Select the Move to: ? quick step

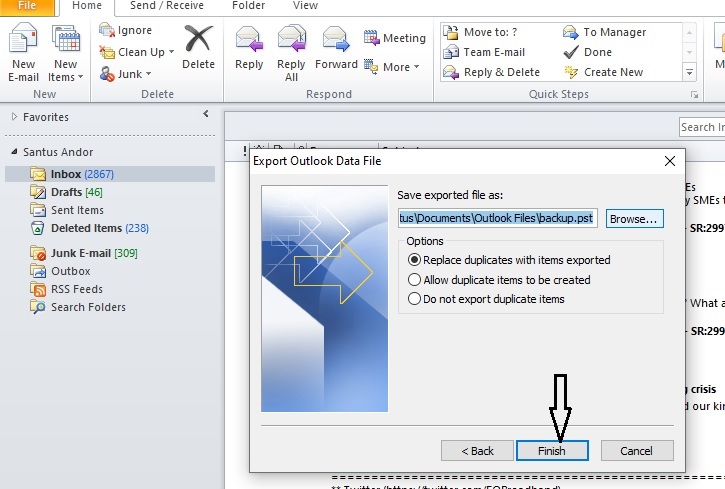(480, 32)
